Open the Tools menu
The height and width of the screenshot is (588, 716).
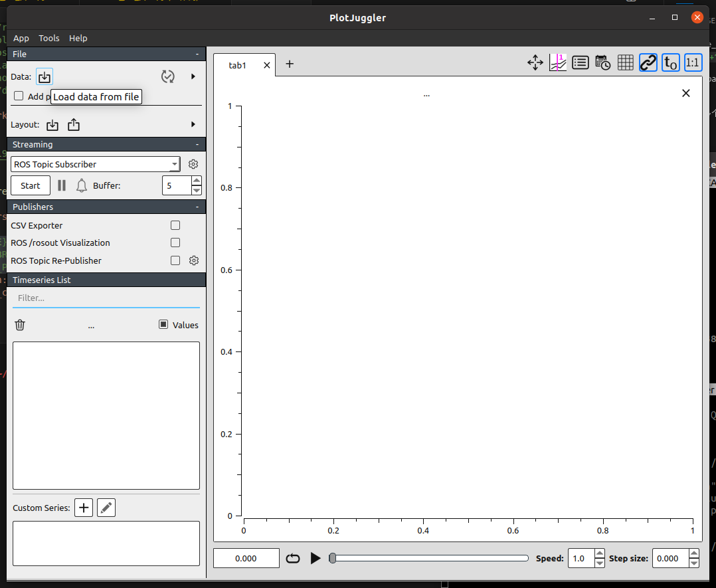point(48,39)
